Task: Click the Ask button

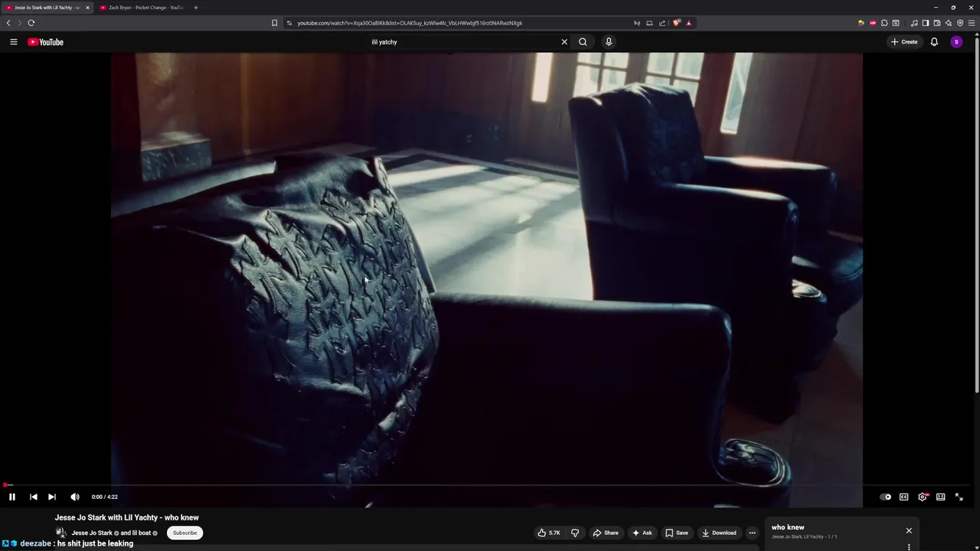Action: tap(642, 533)
